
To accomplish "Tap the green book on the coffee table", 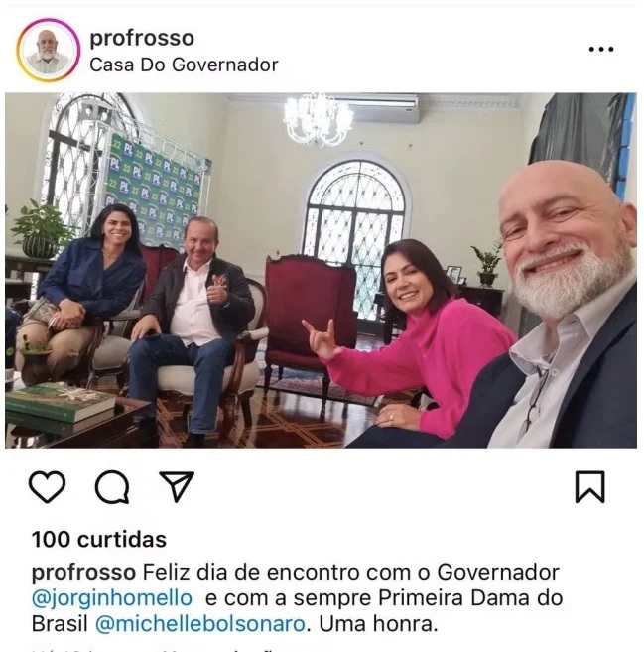I will [61, 402].
